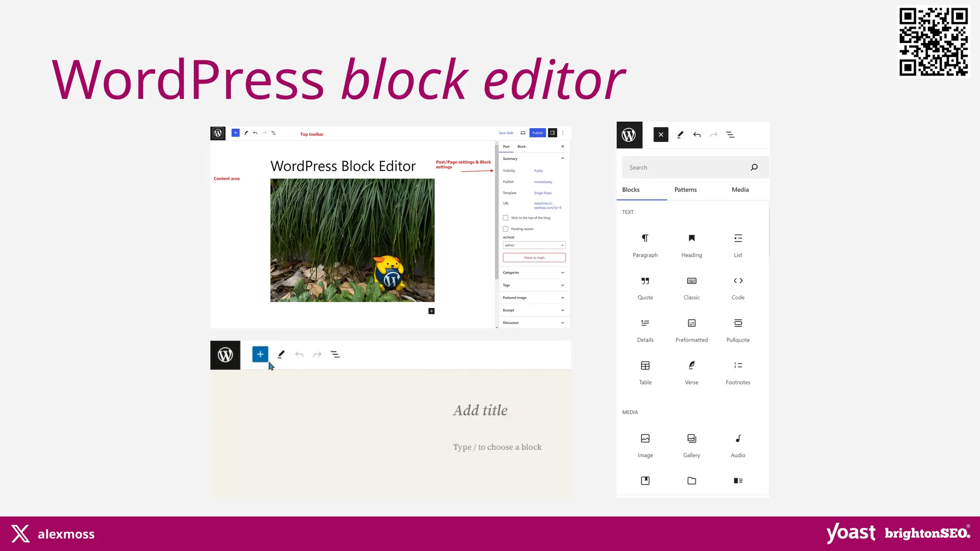Close the block inserter with the black X button
This screenshot has width=980, height=551.
(661, 135)
